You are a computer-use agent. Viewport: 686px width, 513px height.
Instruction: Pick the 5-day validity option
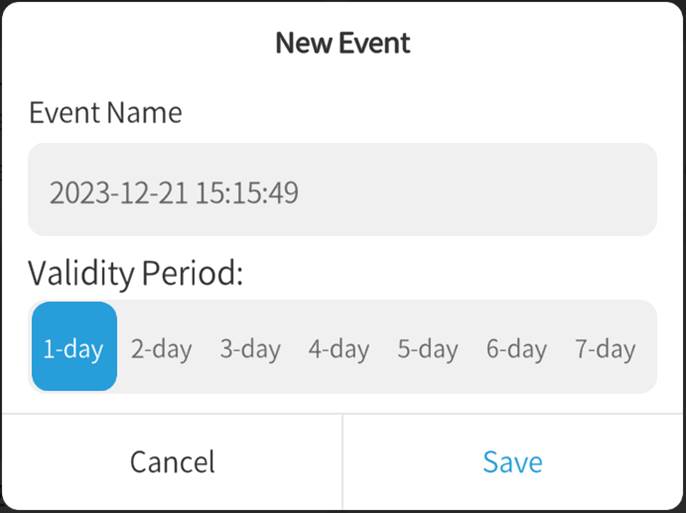coord(427,348)
